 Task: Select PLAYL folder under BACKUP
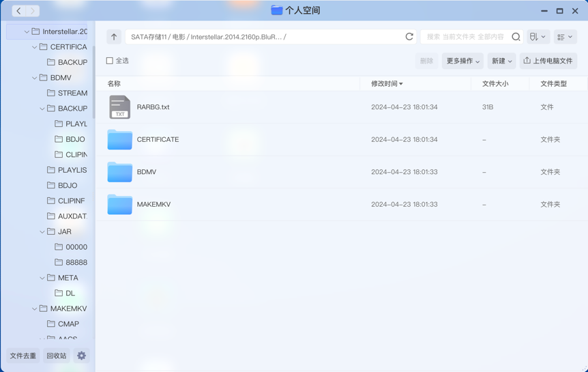[x=71, y=124]
